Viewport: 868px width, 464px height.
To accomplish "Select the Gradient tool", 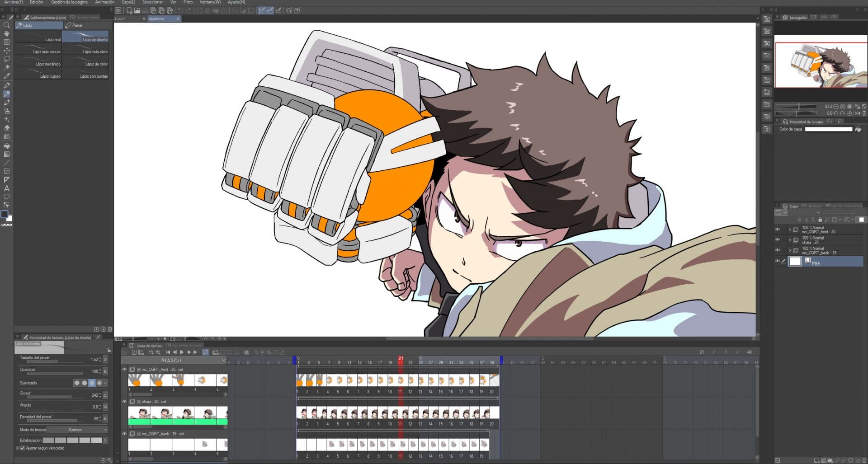I will [x=7, y=155].
